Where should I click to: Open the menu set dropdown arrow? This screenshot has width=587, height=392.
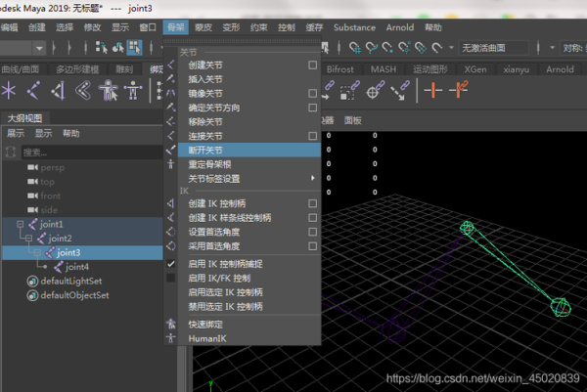pos(39,48)
